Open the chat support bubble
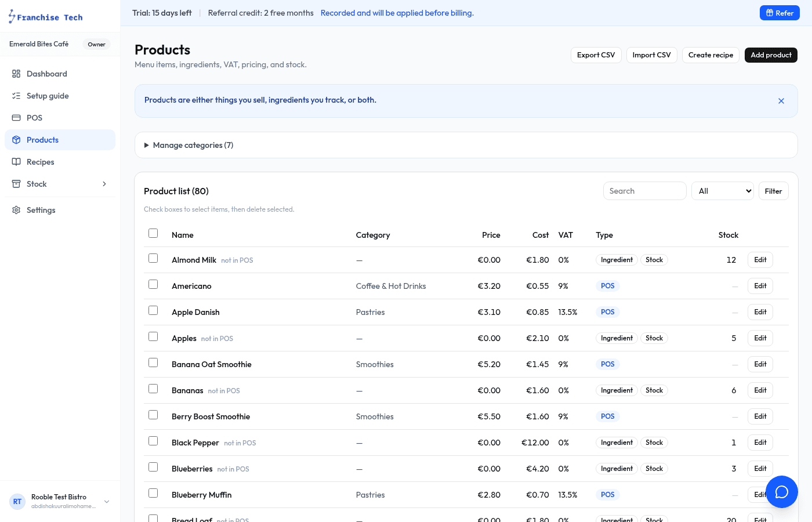Screen dimensions: 812x522 pyautogui.click(x=781, y=492)
